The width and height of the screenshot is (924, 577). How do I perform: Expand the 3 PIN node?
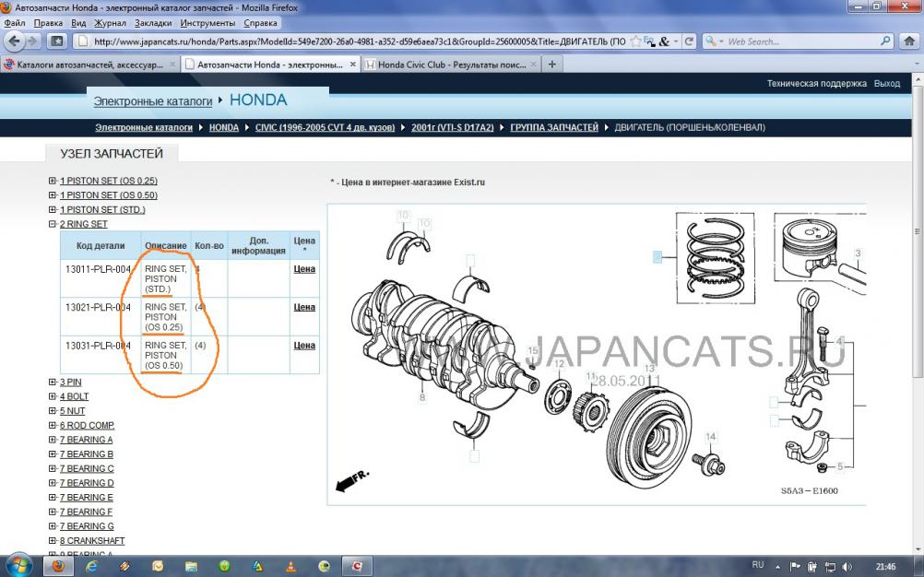53,383
